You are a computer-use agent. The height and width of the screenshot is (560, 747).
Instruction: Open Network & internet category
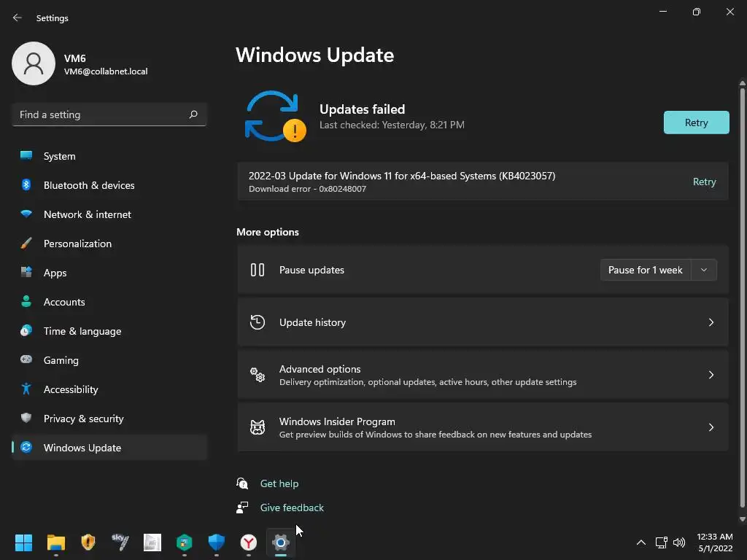click(x=109, y=214)
